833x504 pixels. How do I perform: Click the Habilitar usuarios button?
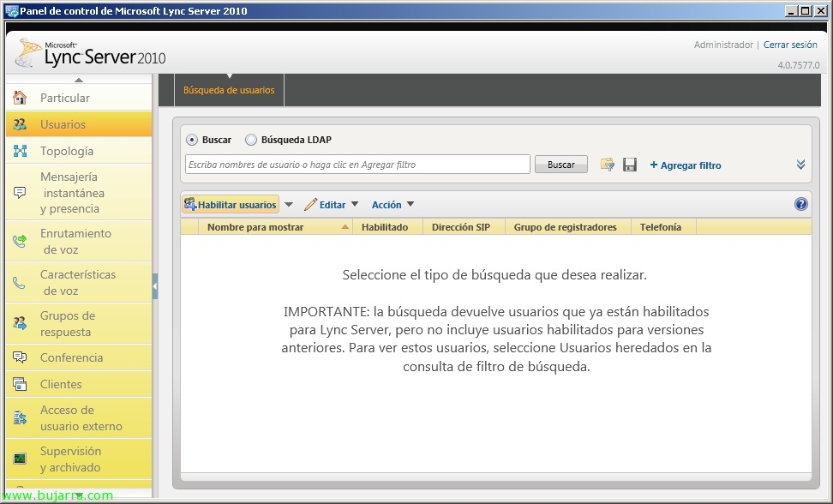(x=230, y=205)
